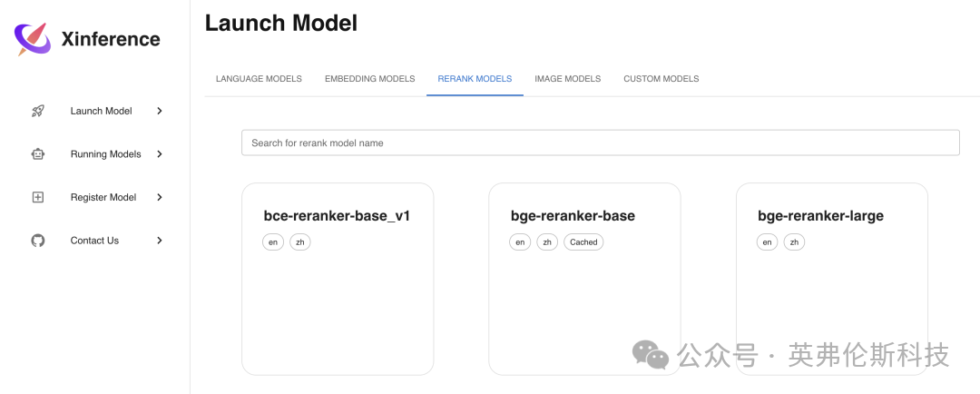Focus the rerank model name search field

[601, 143]
